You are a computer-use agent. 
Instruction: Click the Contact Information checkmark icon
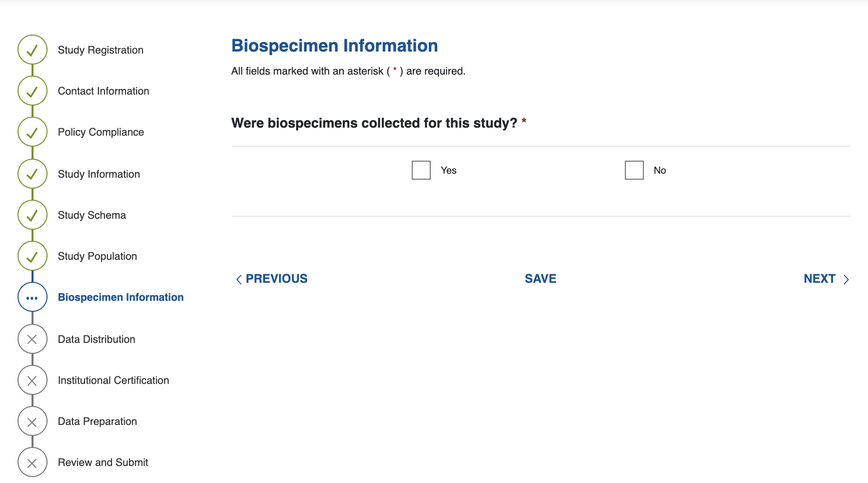(33, 91)
